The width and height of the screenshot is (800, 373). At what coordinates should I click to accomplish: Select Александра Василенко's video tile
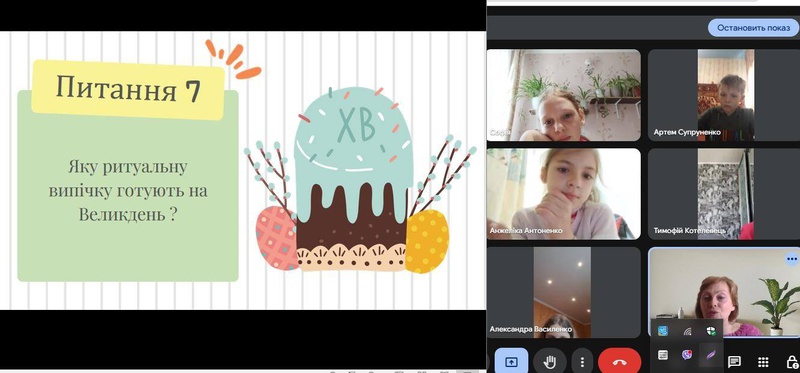(x=564, y=292)
